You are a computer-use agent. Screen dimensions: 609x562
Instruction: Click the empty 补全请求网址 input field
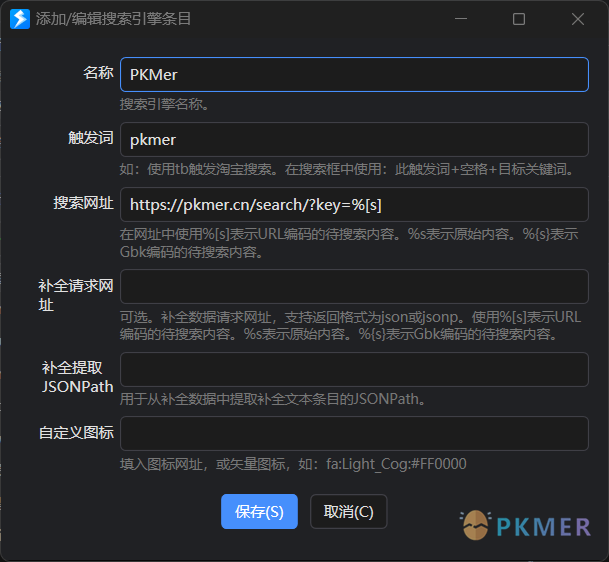[x=354, y=286]
